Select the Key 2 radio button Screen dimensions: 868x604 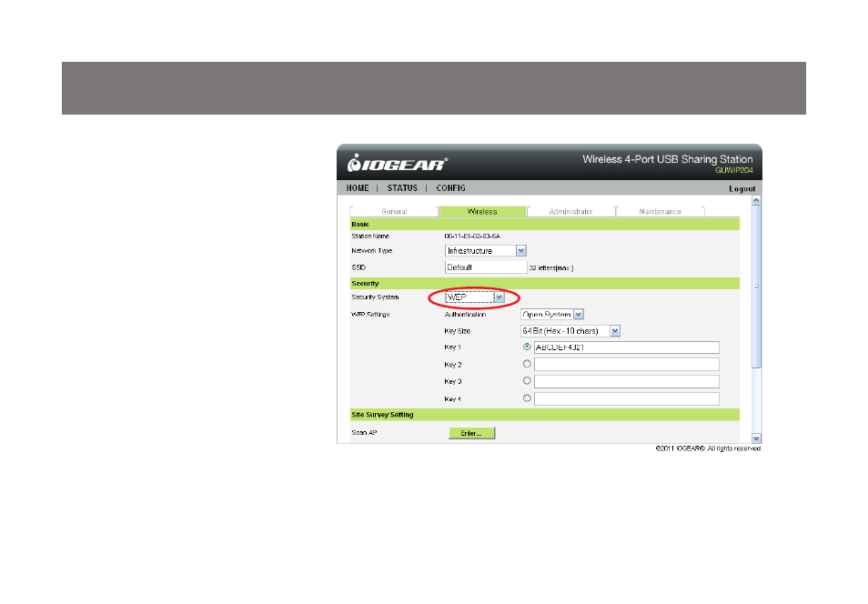click(527, 364)
